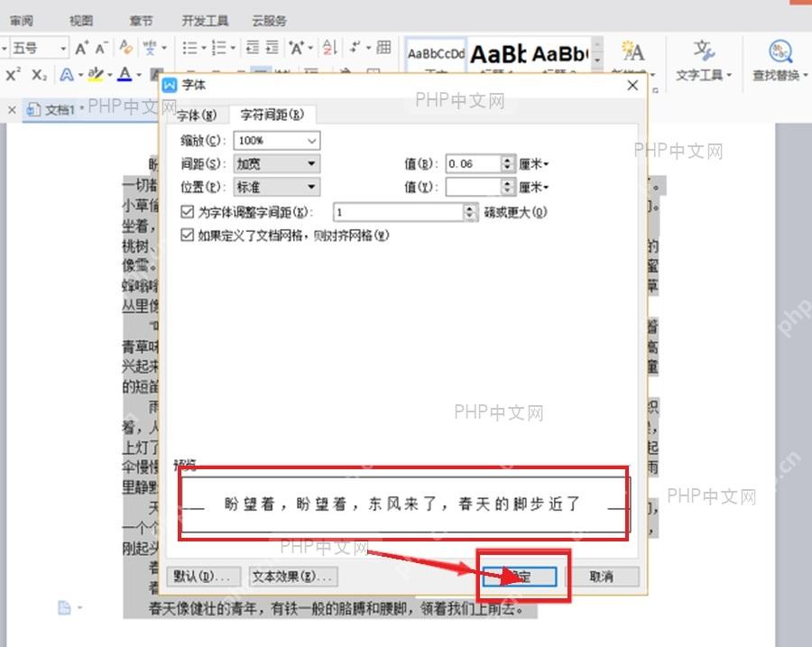Close the document tab with X
Screen dimensions: 812x647
click(x=12, y=110)
